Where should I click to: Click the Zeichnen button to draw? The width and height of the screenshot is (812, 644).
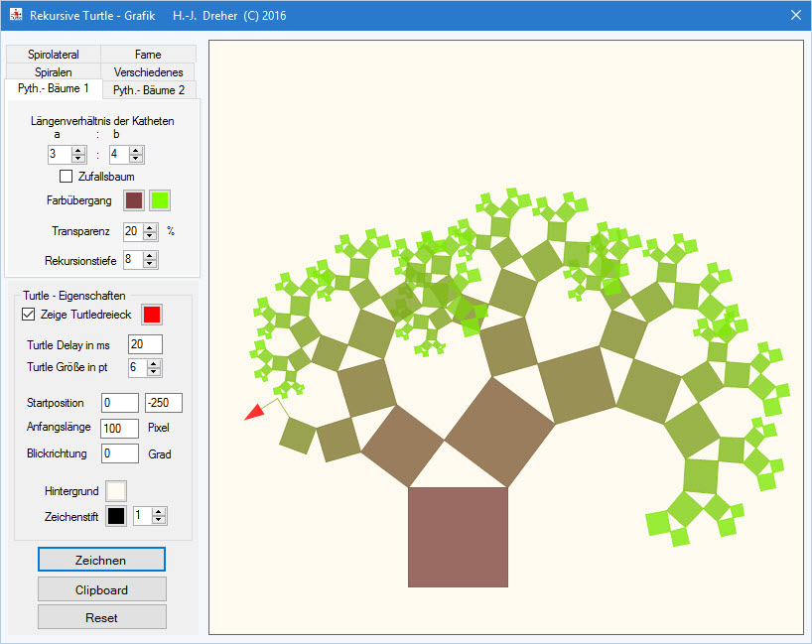pos(100,559)
